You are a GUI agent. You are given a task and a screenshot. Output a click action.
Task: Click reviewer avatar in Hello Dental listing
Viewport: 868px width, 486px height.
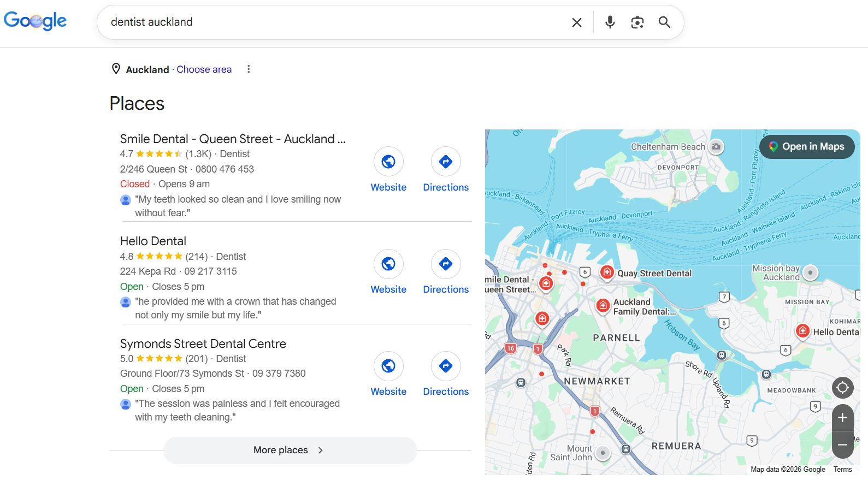[125, 302]
